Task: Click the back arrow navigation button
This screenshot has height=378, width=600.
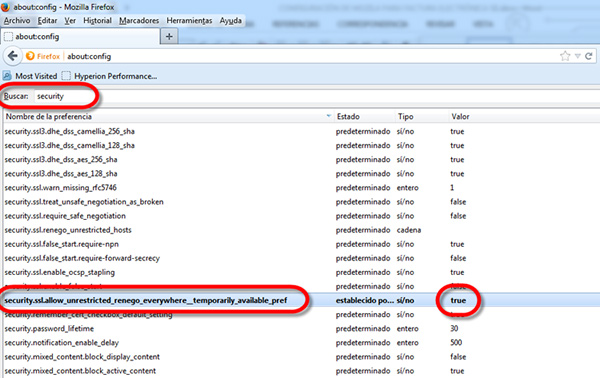Action: tap(13, 56)
